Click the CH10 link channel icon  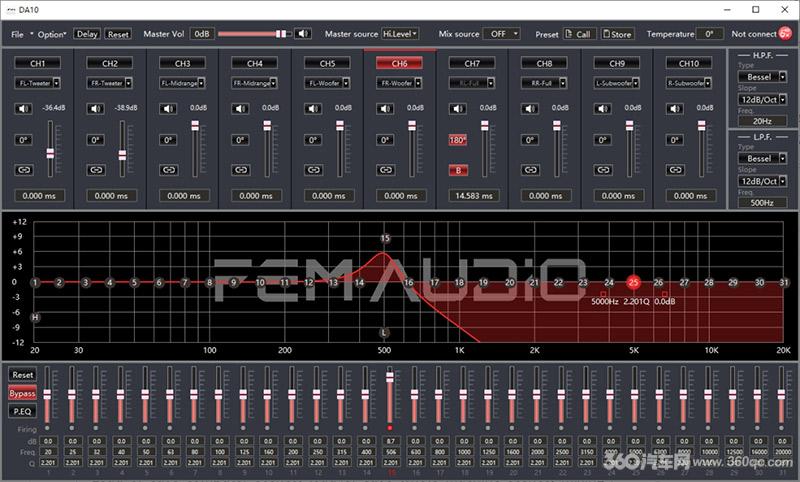[676, 170]
